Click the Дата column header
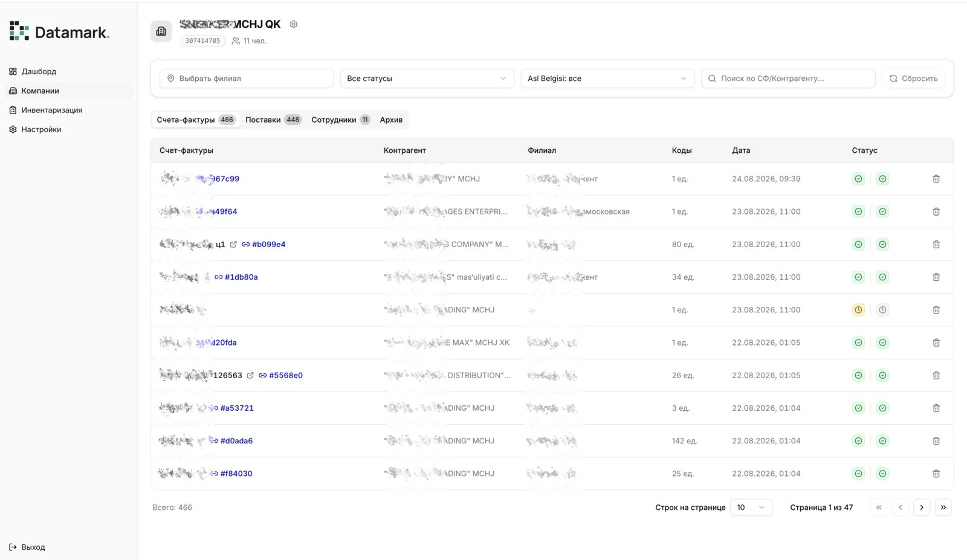Image resolution: width=967 pixels, height=560 pixels. click(741, 150)
